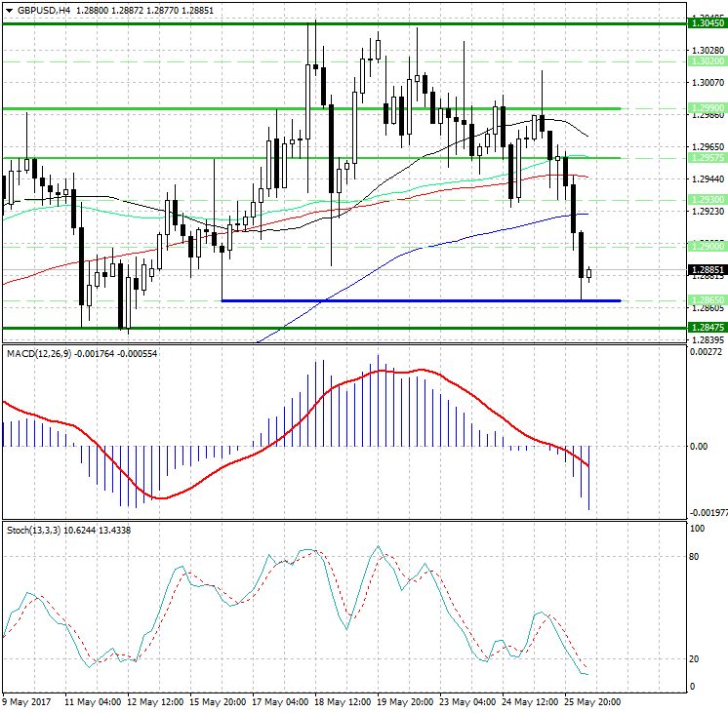This screenshot has height=713, width=728.
Task: Click the Stoch(13,3,3) indicator label
Action: pos(33,530)
